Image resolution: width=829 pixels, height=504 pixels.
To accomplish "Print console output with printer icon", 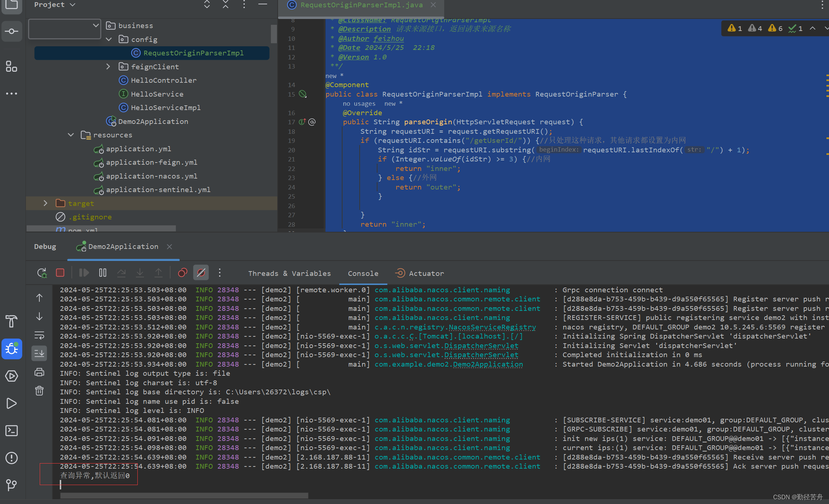I will click(39, 372).
